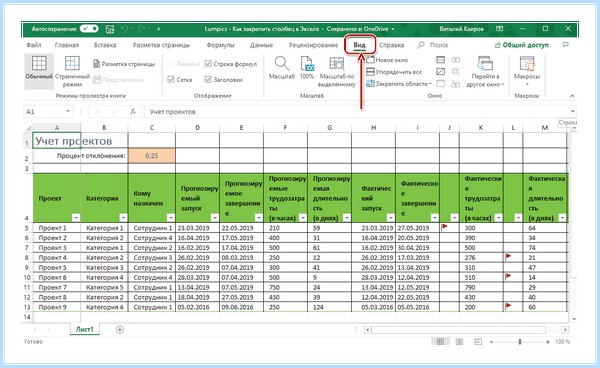Open filter dropdown for Кому назначен column
The width and height of the screenshot is (600, 368).
point(171,218)
